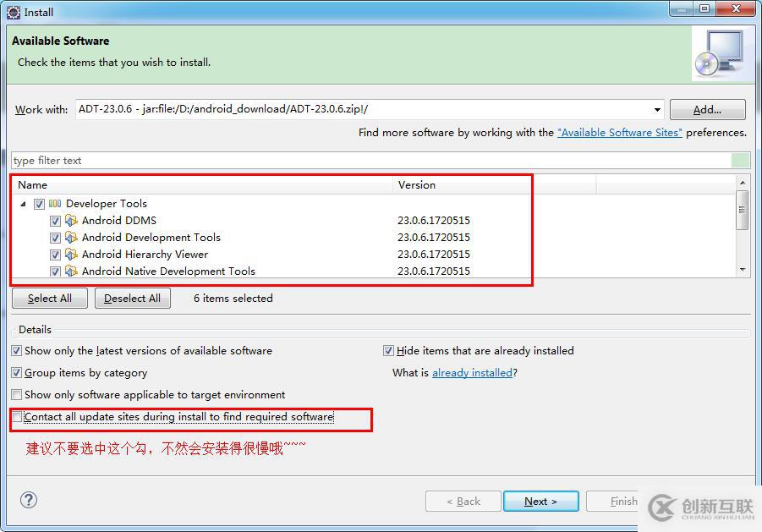
Task: Click the Android Development Tools feature icon
Action: pyautogui.click(x=71, y=238)
